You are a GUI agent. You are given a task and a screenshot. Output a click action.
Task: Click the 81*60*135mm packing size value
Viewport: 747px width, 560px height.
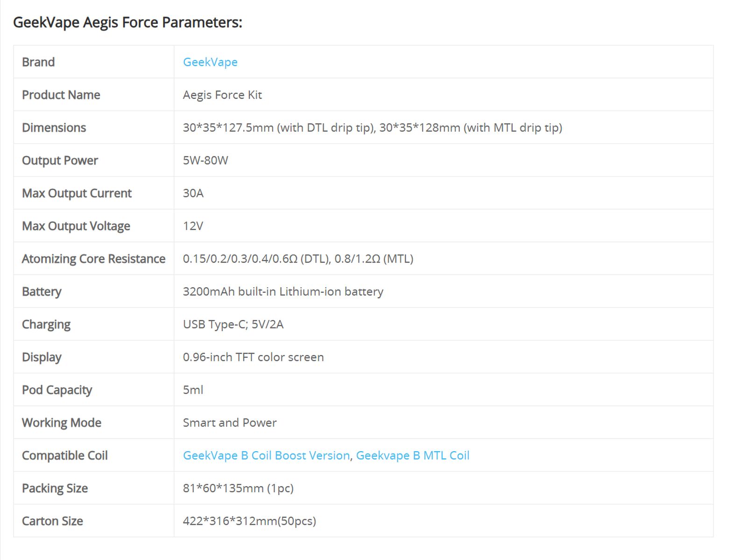click(x=238, y=488)
